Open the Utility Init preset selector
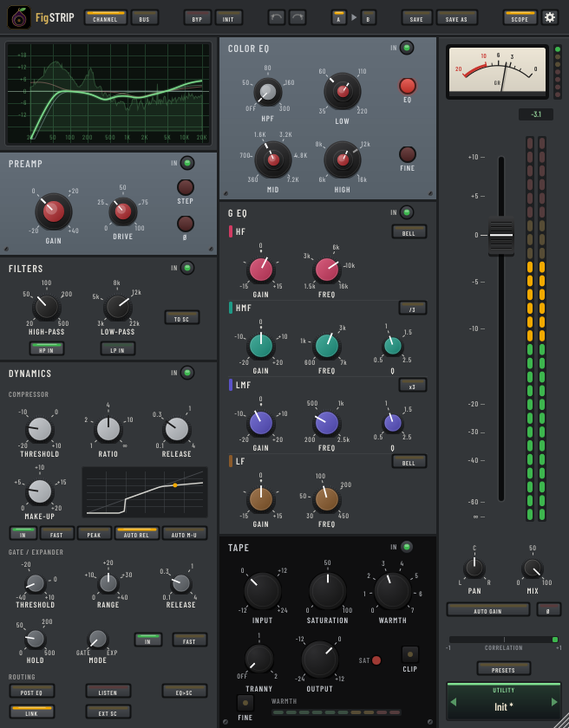This screenshot has height=728, width=569. click(503, 701)
